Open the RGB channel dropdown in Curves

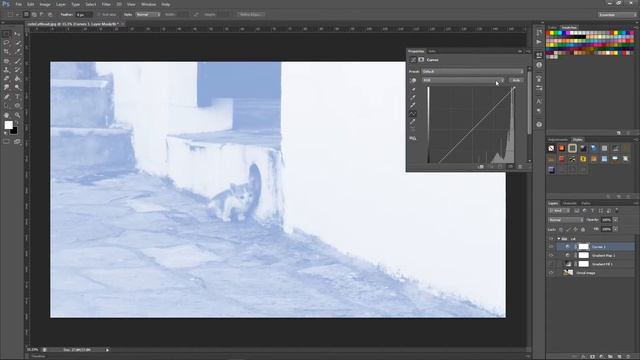463,80
